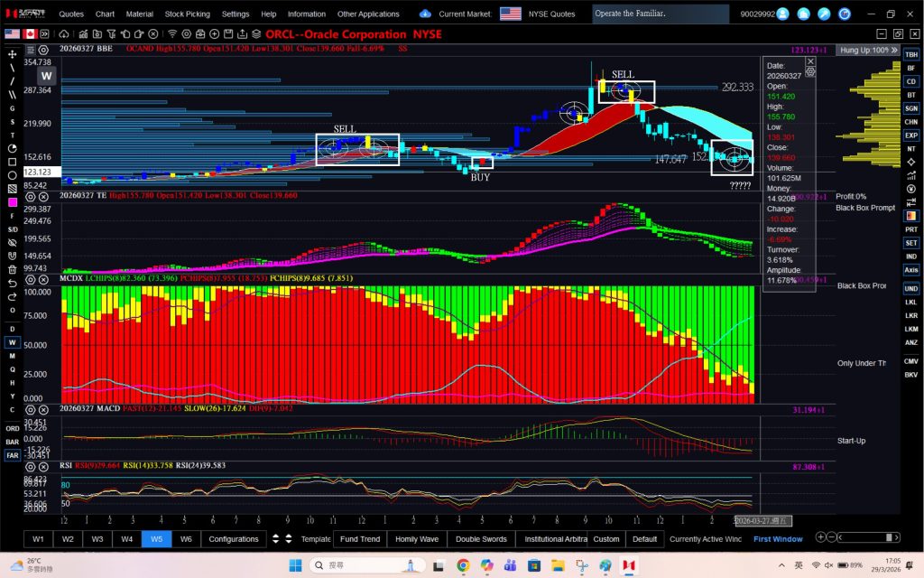The width and height of the screenshot is (924, 578).
Task: Click up/down arrows next to Configurations
Action: point(276,539)
